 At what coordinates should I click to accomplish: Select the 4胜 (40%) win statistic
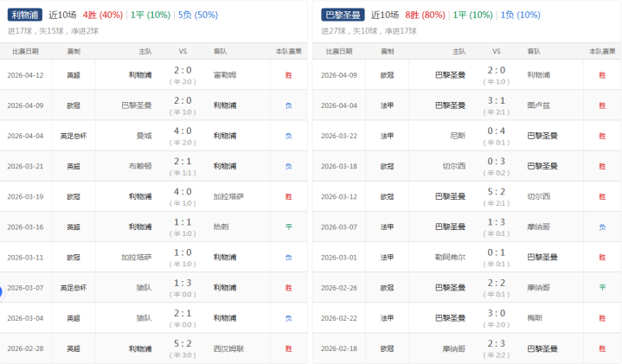pos(103,15)
